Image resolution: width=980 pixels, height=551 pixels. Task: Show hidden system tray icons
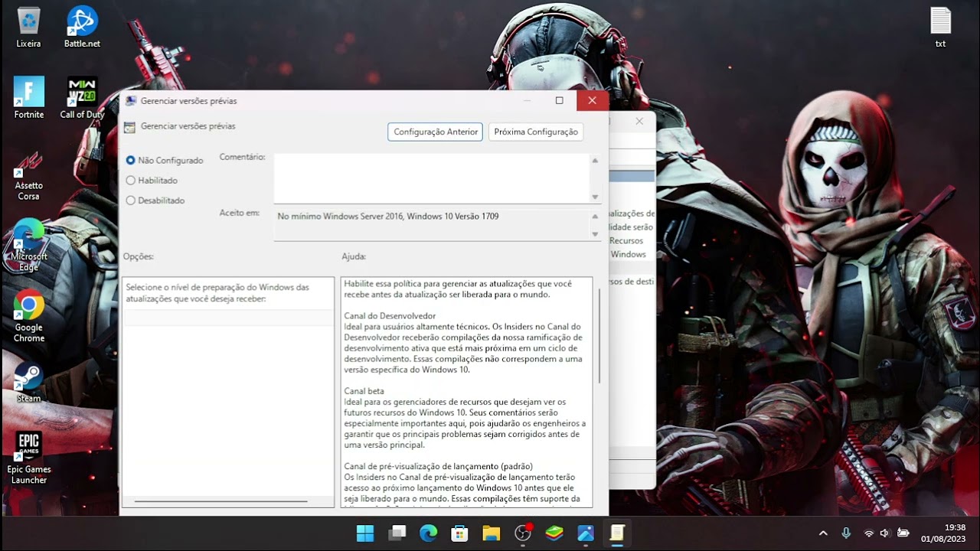click(823, 533)
